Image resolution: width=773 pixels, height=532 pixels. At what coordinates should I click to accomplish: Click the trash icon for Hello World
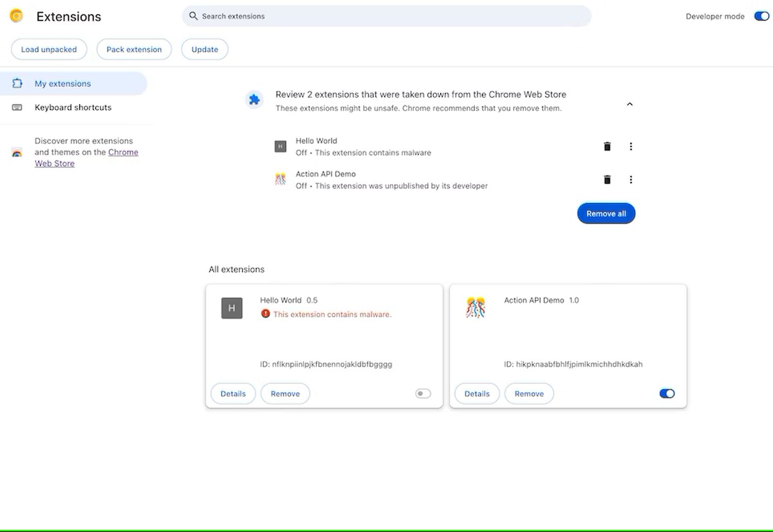(x=607, y=146)
